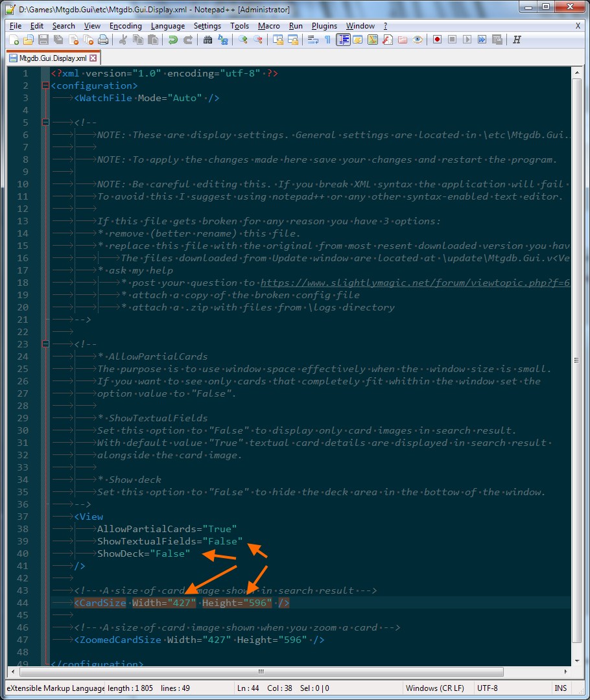Toggle show all characters pilcrow button

327,40
